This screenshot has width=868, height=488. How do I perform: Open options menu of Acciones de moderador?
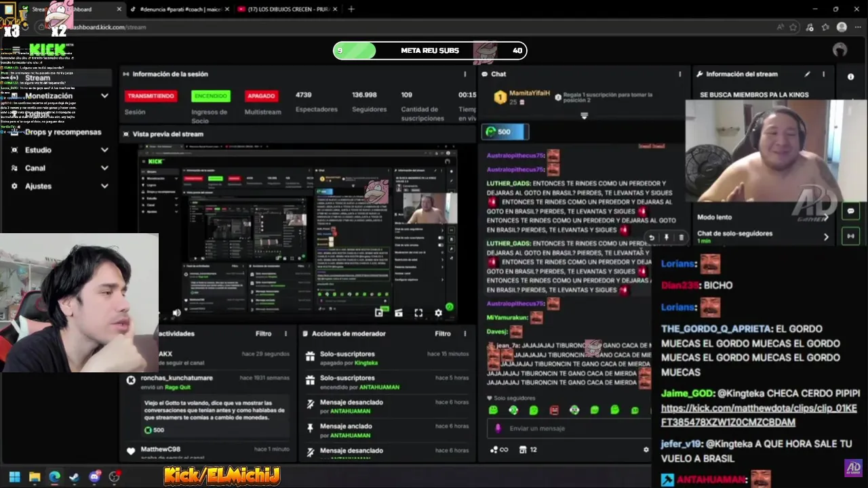click(465, 333)
